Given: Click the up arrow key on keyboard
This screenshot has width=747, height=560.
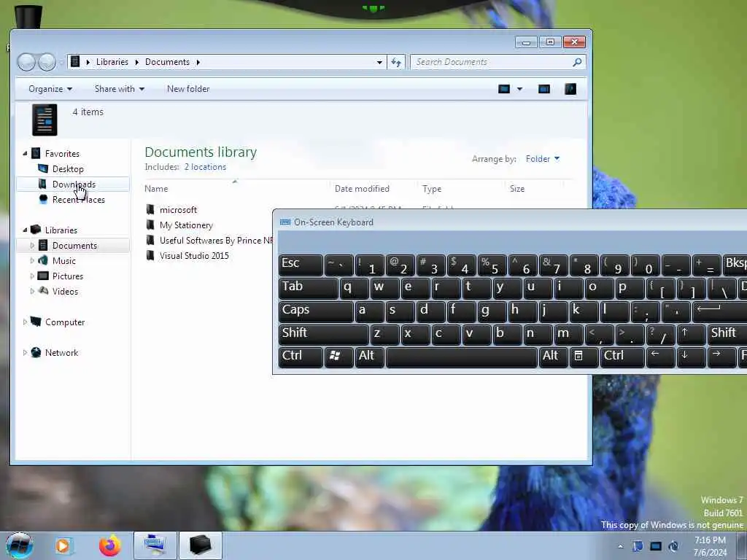Looking at the screenshot, I should click(x=690, y=335).
